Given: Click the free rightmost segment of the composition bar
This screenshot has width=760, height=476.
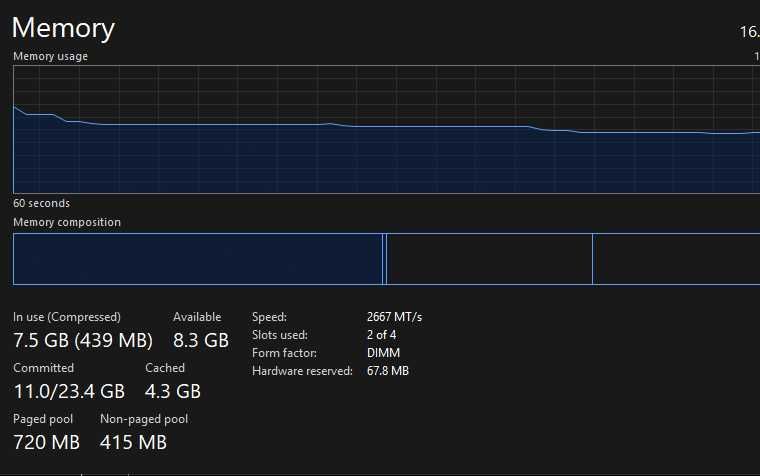Looking at the screenshot, I should click(x=675, y=259).
